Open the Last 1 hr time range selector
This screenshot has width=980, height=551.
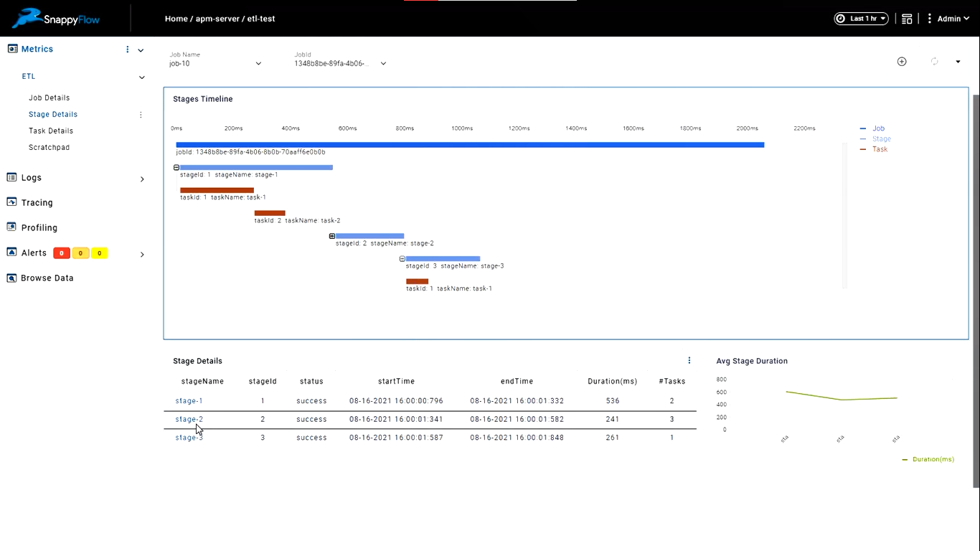pos(861,19)
